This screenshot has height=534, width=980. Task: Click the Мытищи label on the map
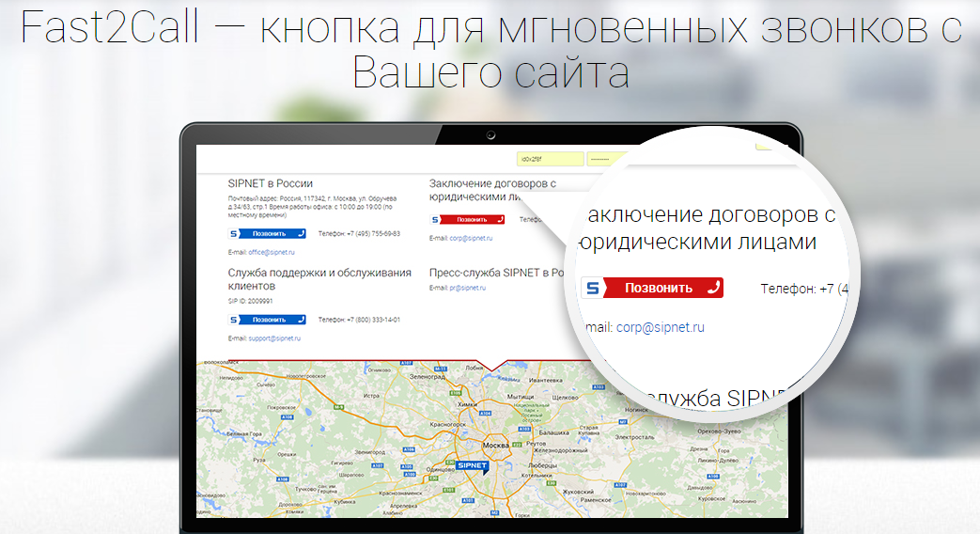[520, 397]
